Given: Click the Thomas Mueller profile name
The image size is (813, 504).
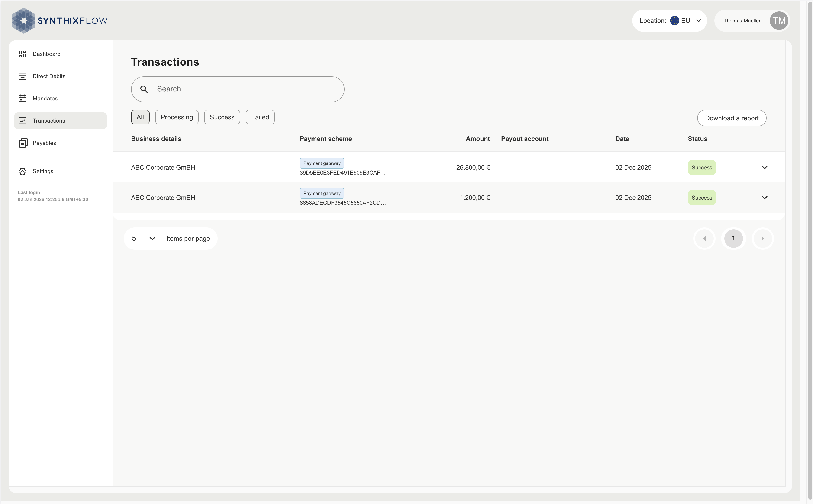Looking at the screenshot, I should coord(742,21).
